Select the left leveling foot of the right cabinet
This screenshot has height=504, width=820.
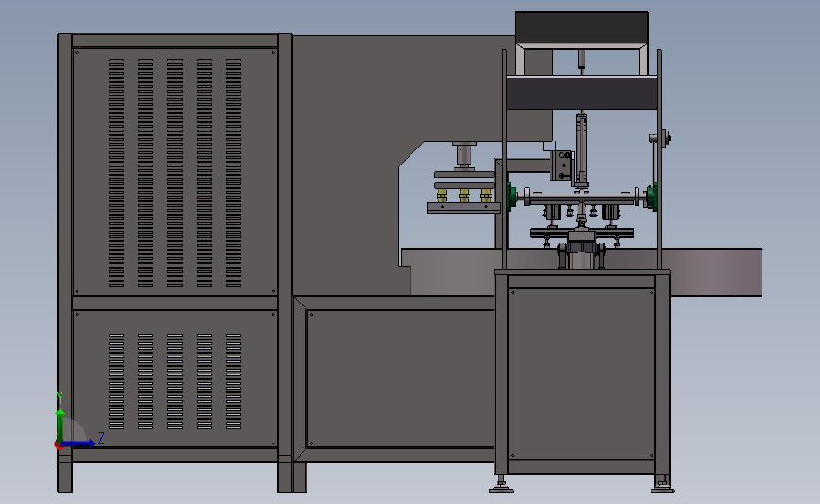[501, 484]
